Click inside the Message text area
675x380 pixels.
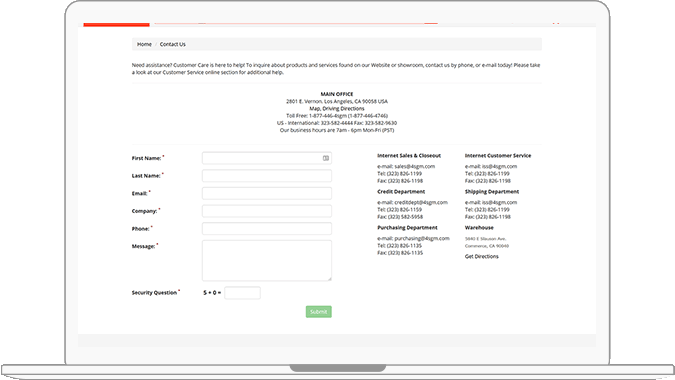tap(267, 260)
